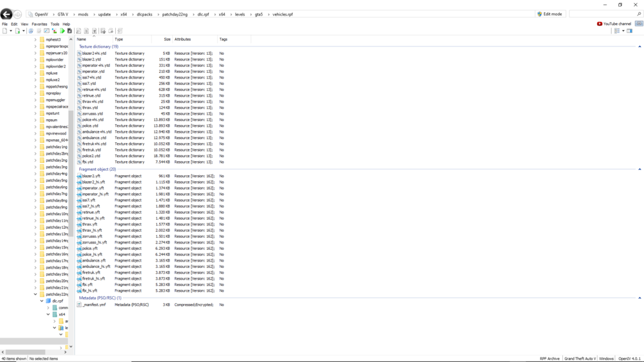Open the New file dropdown arrow

(x=11, y=31)
